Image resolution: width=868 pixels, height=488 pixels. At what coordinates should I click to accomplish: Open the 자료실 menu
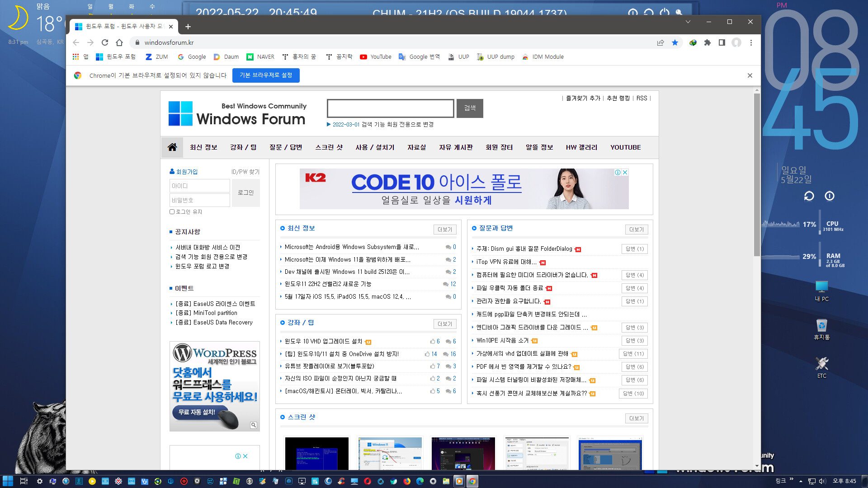416,147
